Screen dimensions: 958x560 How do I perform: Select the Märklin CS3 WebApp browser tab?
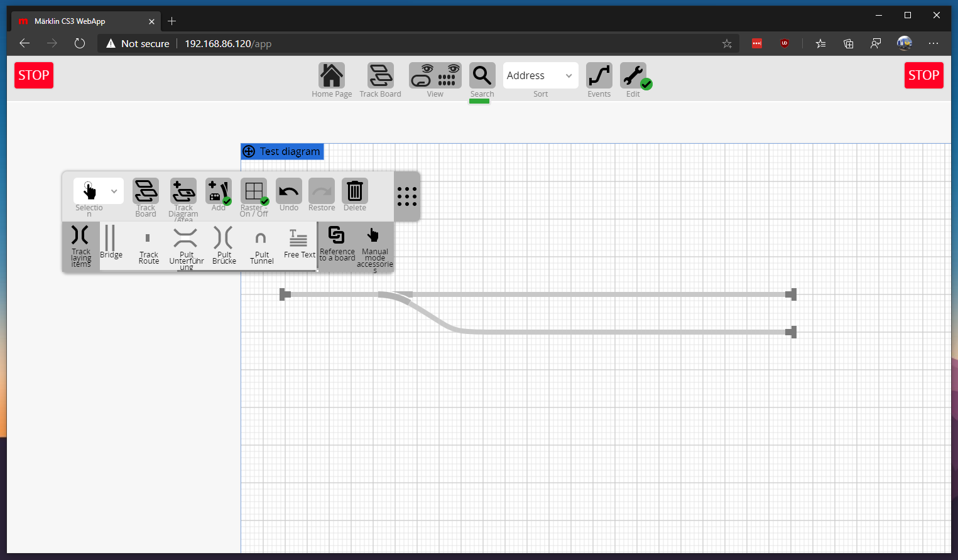(85, 21)
